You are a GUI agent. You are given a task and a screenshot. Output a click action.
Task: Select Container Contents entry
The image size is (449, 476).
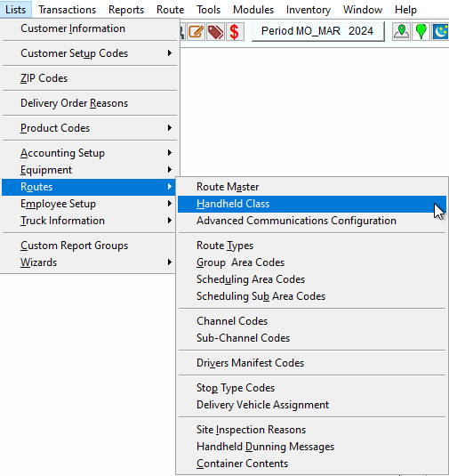coord(312,464)
